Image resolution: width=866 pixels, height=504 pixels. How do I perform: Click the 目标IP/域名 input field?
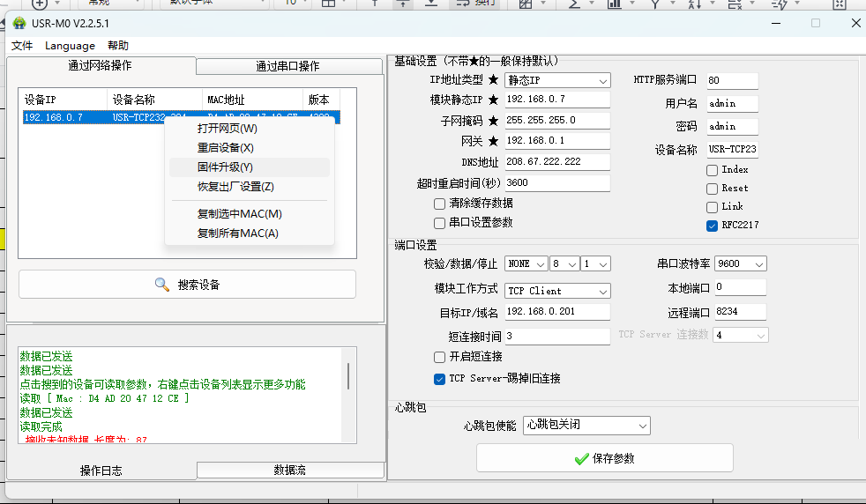click(x=557, y=312)
